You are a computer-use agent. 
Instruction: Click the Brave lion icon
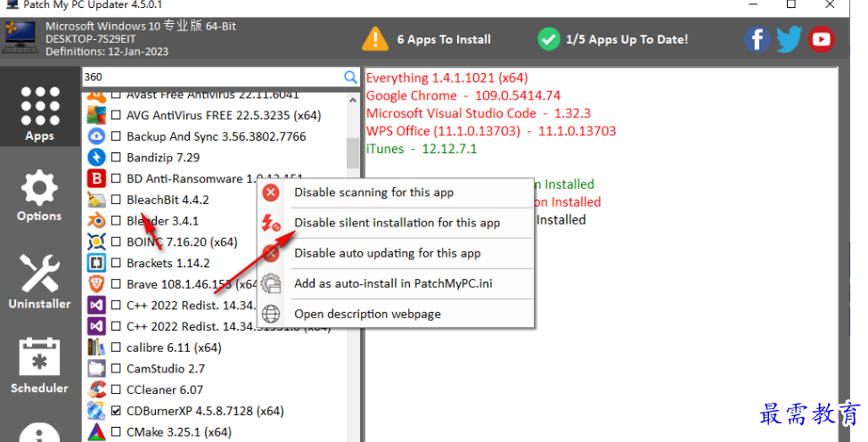[x=96, y=283]
